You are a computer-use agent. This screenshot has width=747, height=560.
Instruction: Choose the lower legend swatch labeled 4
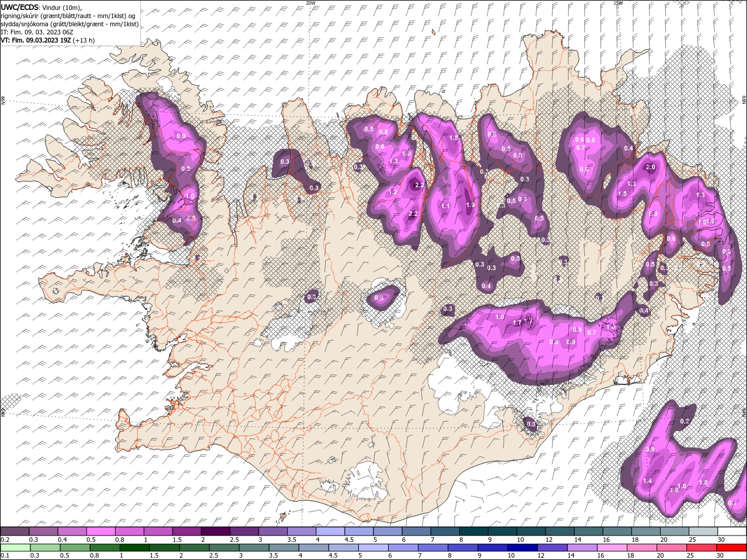(x=314, y=548)
